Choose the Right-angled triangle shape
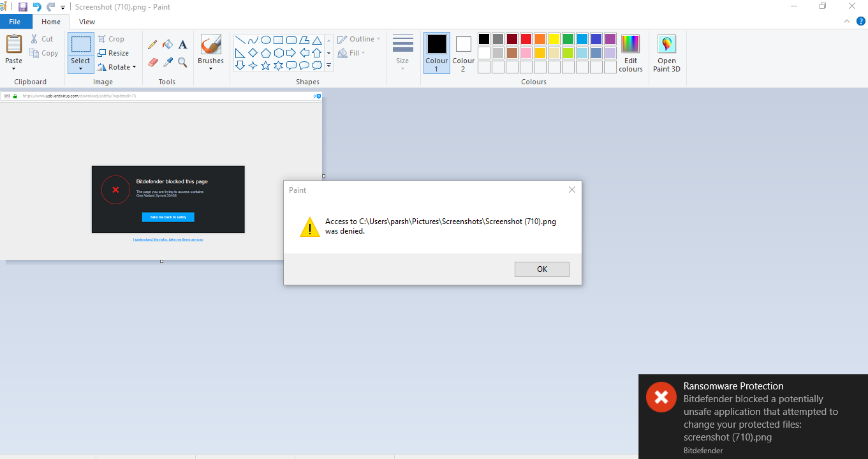This screenshot has width=868, height=459. point(240,52)
